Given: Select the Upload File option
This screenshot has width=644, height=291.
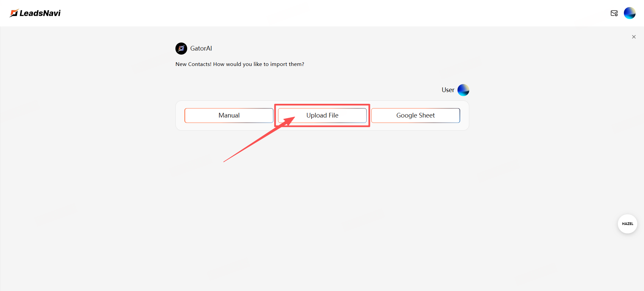Looking at the screenshot, I should (x=322, y=116).
